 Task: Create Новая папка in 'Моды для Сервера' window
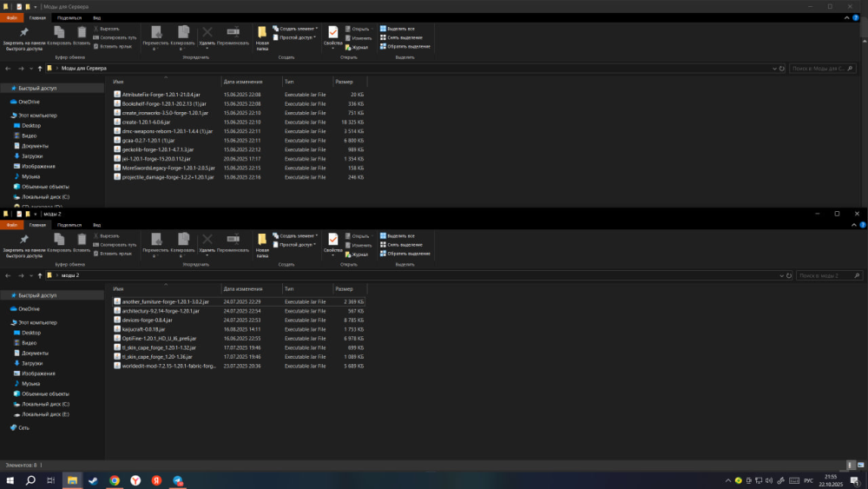tap(262, 38)
